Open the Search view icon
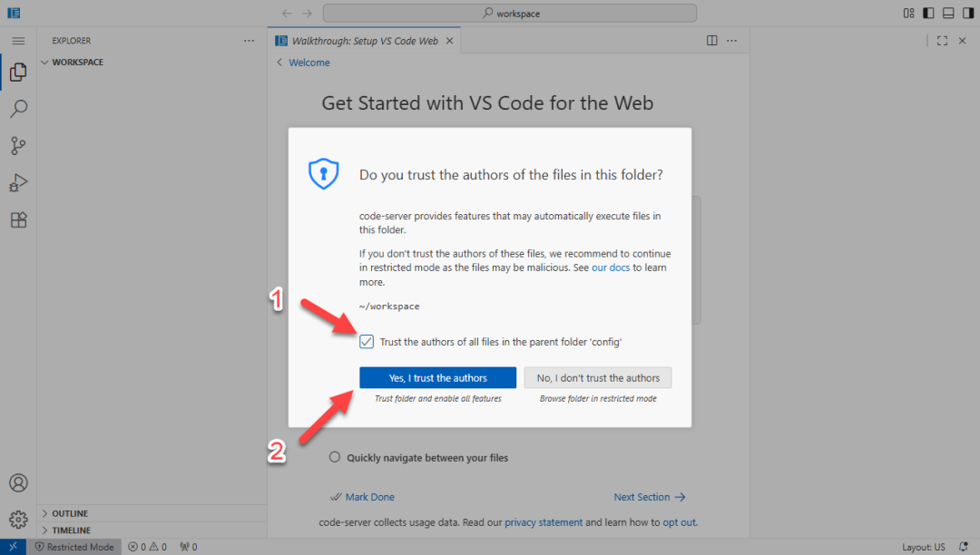 pyautogui.click(x=18, y=109)
